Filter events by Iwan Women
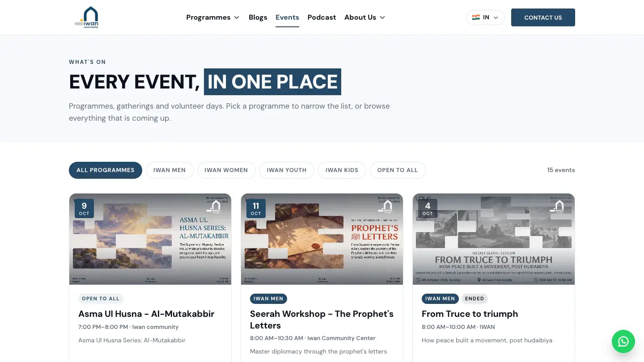 click(226, 170)
